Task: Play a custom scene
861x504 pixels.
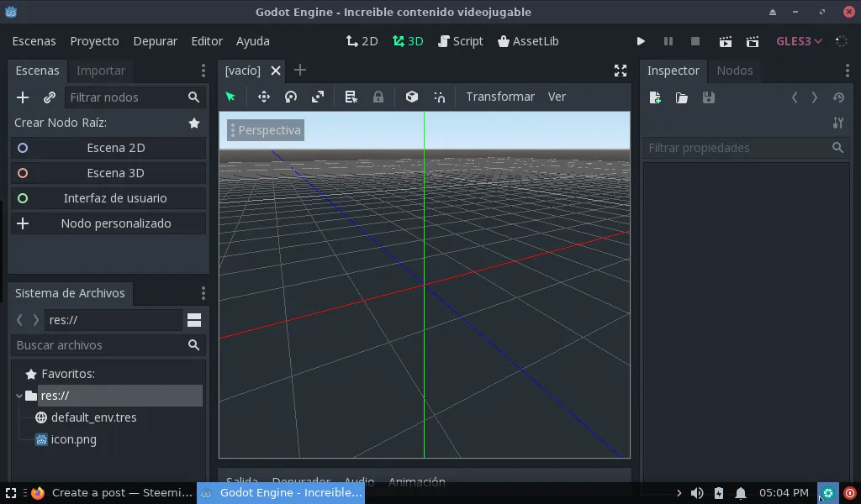Action: [x=753, y=41]
